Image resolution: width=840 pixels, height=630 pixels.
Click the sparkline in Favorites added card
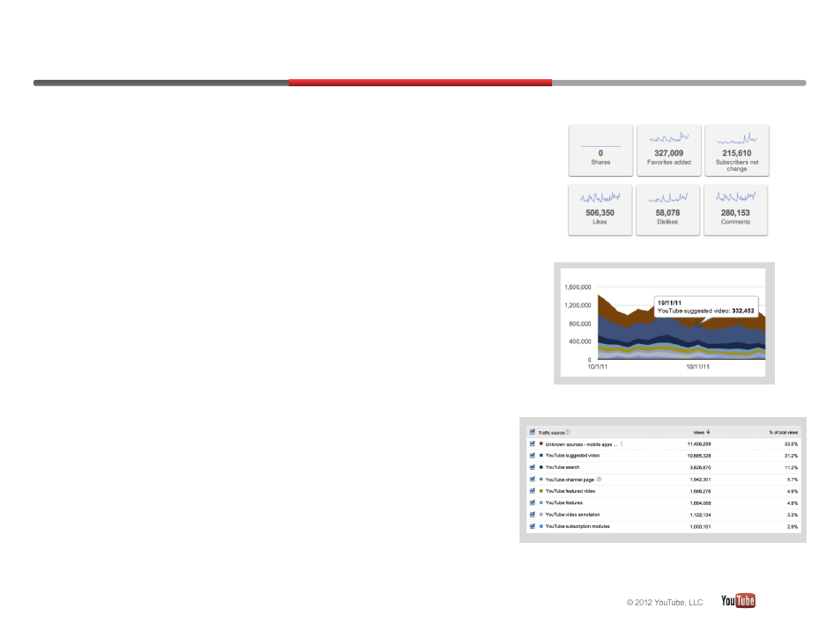pos(668,138)
